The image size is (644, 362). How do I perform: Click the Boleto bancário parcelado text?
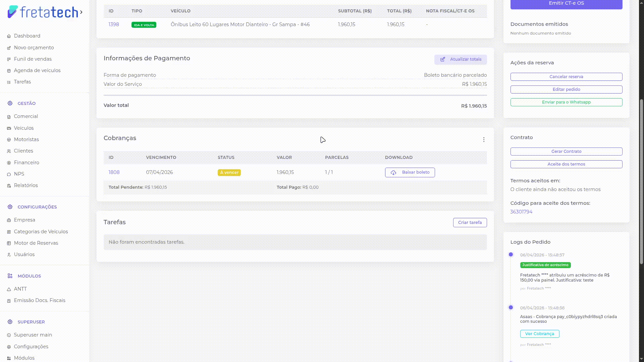coord(455,75)
